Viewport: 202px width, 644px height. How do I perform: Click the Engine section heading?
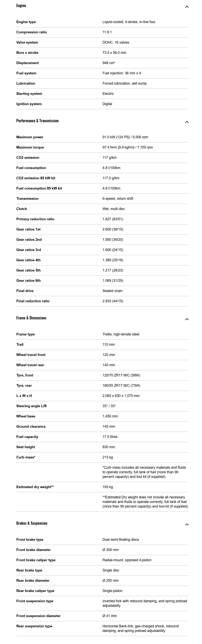tap(21, 6)
